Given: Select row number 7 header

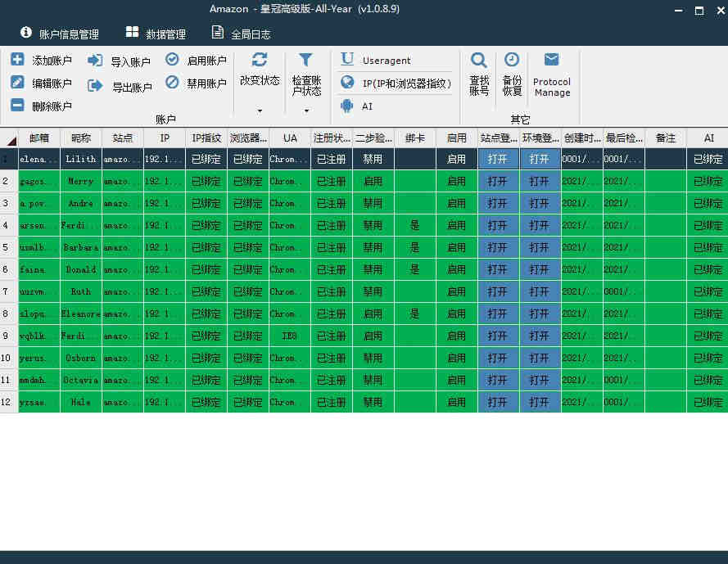Looking at the screenshot, I should coord(9,291).
